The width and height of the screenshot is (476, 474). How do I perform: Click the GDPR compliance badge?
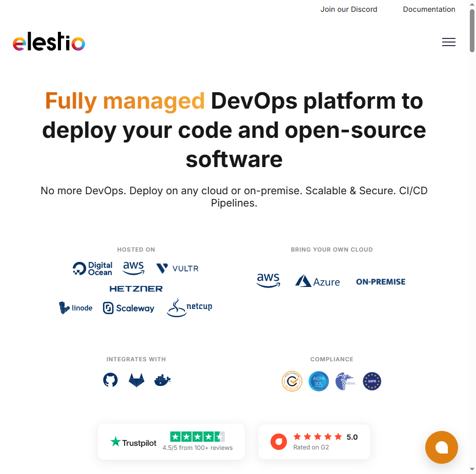tap(372, 381)
